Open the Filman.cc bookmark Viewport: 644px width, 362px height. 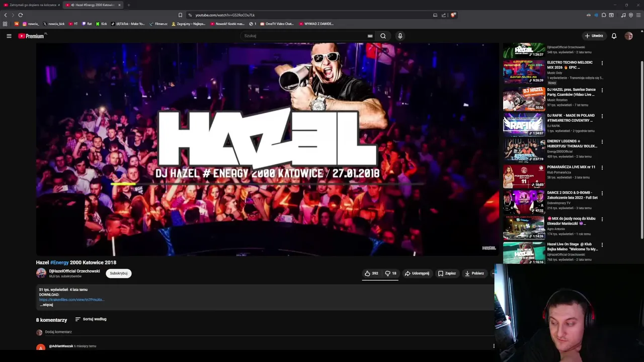click(x=158, y=24)
